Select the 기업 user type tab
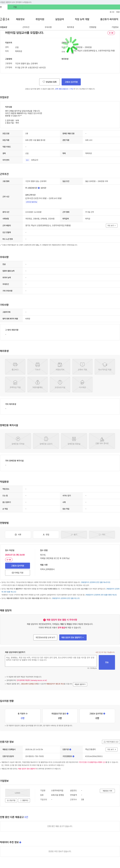 (x=15, y=7)
